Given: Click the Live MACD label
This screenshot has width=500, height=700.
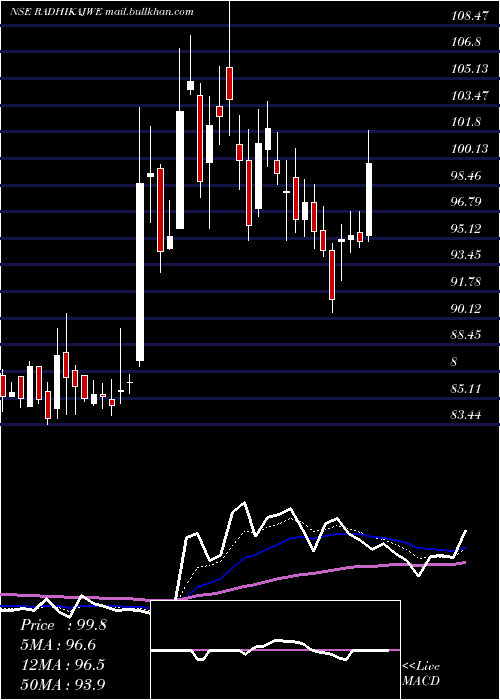Looking at the screenshot, I should 421,673.
